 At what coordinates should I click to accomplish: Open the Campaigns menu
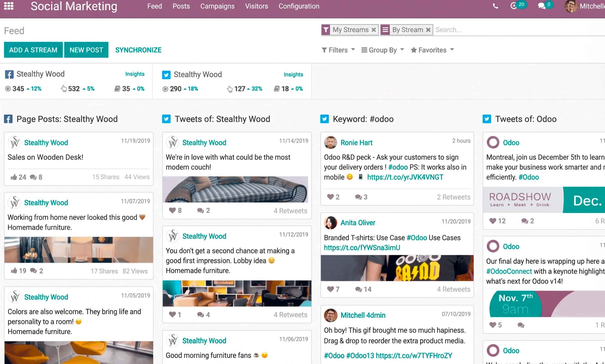click(x=217, y=6)
